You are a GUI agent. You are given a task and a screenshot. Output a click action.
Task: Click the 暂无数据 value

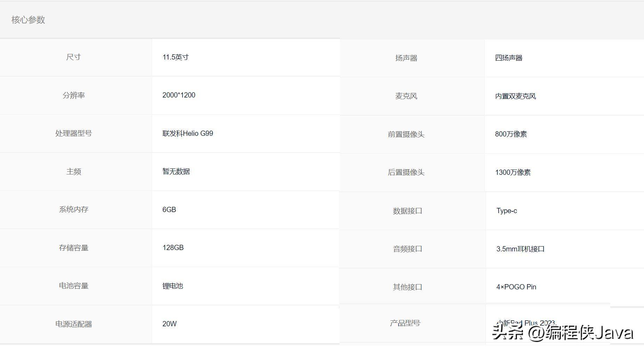click(x=176, y=171)
